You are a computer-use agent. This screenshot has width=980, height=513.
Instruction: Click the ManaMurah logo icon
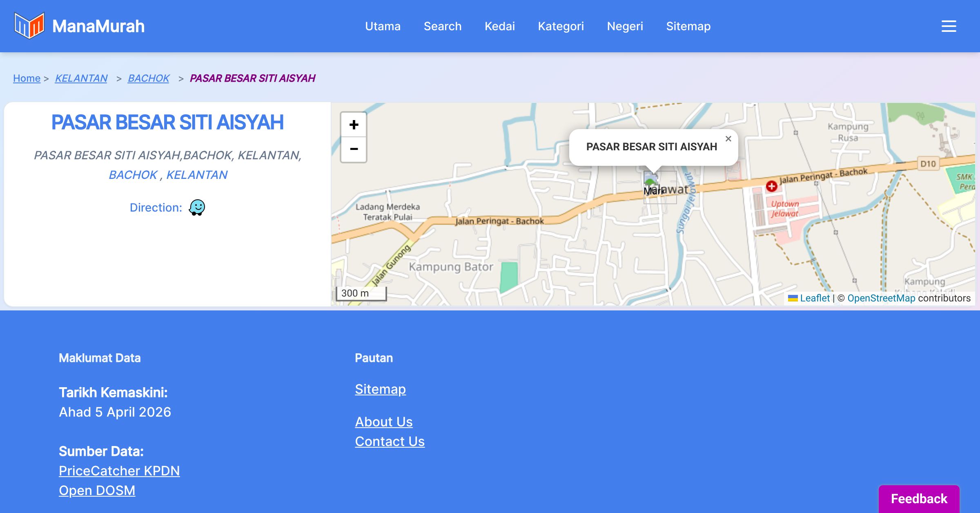29,26
